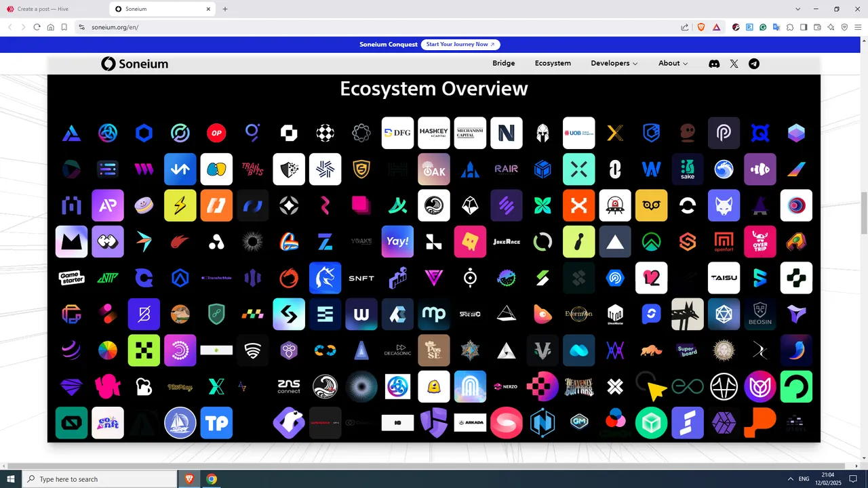Select the AP purple logo tile
Image resolution: width=868 pixels, height=488 pixels.
click(x=108, y=205)
